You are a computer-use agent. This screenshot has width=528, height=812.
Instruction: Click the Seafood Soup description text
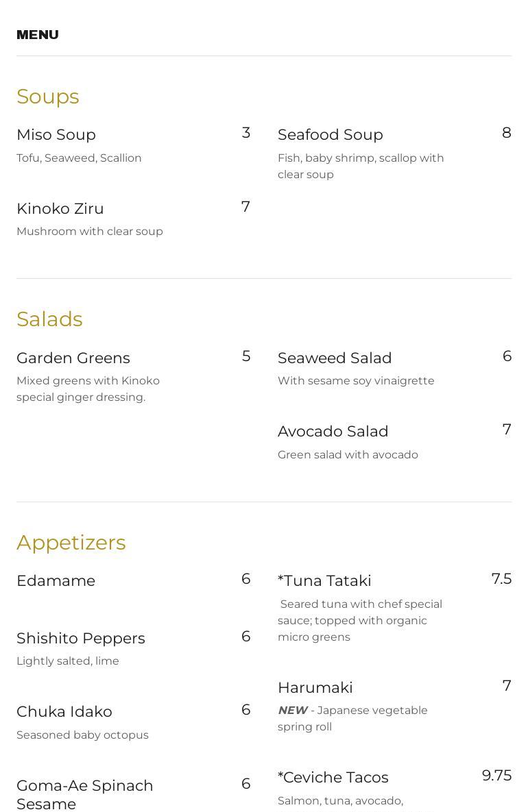361,167
